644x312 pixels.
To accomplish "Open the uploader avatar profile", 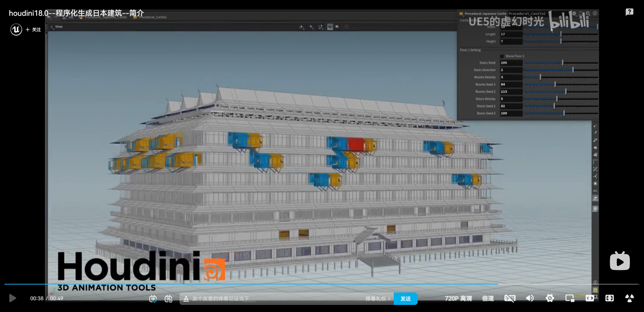I will point(16,30).
